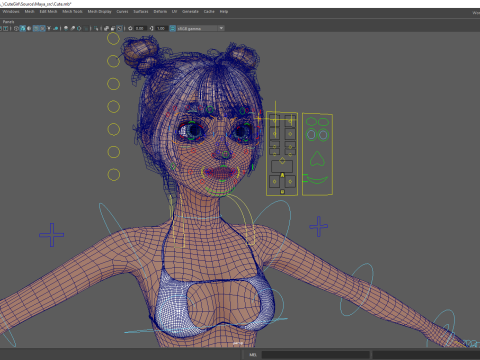
Task: Select the left green eyebrow oval control
Action: [312, 122]
